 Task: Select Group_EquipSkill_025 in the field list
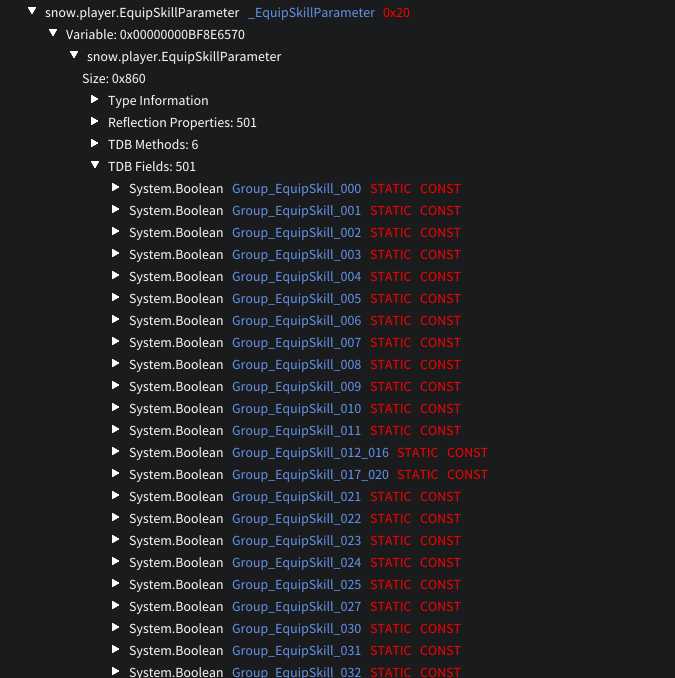click(296, 585)
